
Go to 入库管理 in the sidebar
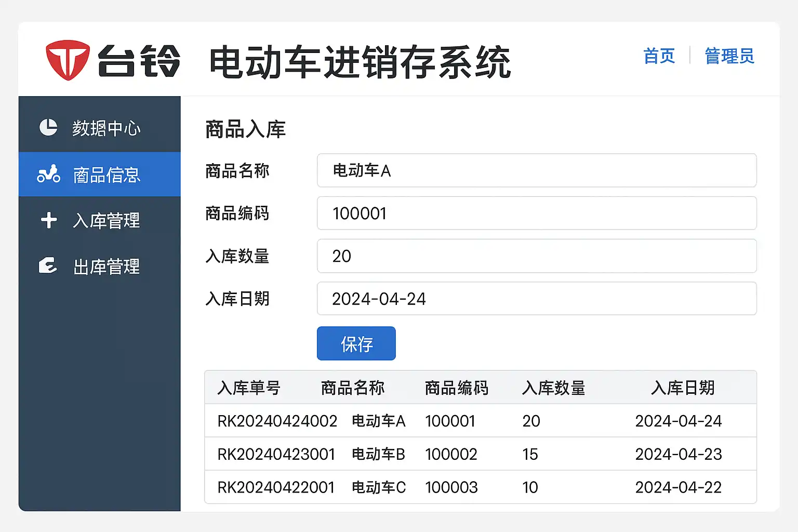pos(100,220)
